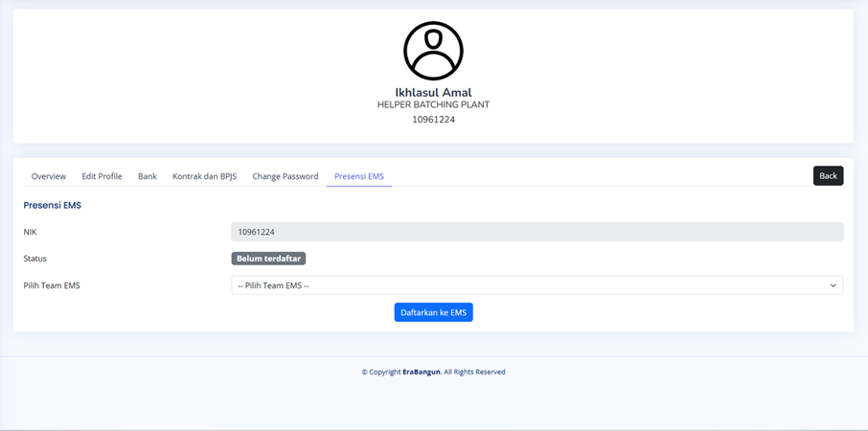Click the NIK field showing 10961224
The image size is (868, 431).
pyautogui.click(x=537, y=232)
